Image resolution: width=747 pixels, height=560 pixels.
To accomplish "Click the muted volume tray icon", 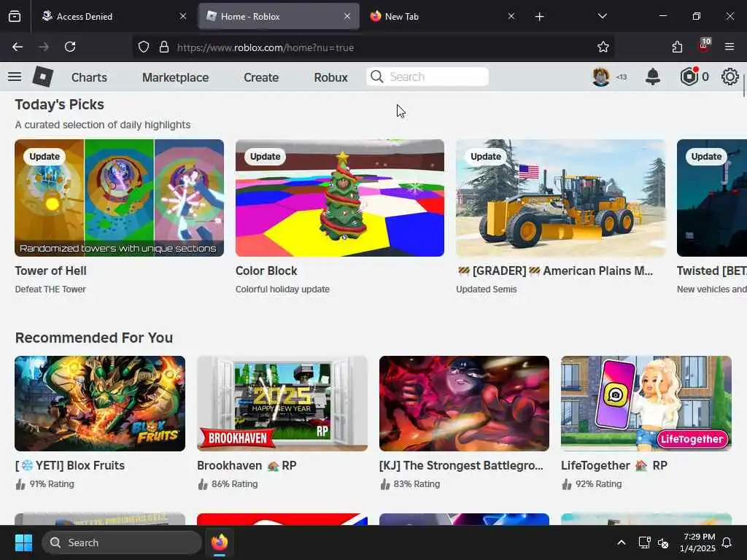I will point(663,542).
